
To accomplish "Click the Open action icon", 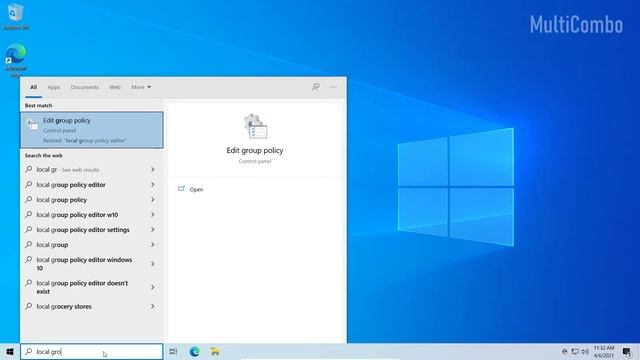I will click(181, 189).
